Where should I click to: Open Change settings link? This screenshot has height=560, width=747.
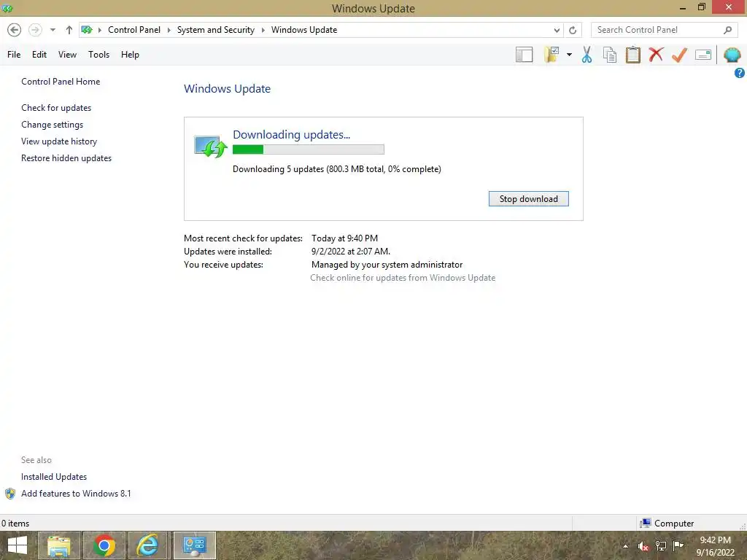tap(52, 124)
